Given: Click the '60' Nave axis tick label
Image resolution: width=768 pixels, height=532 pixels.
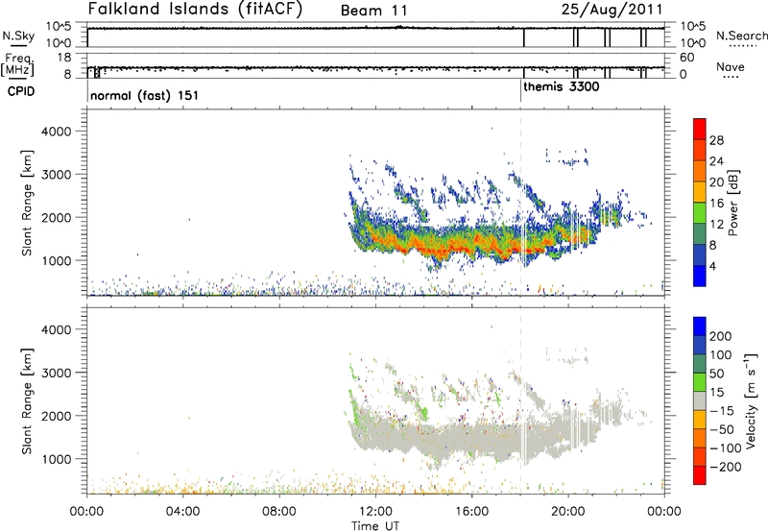Looking at the screenshot, I should [x=687, y=58].
